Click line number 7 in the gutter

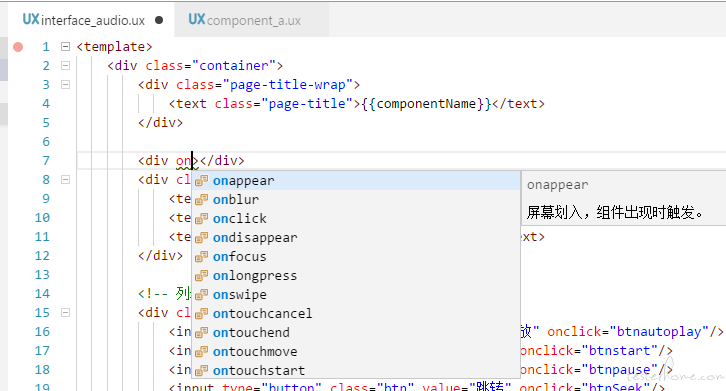(46, 160)
